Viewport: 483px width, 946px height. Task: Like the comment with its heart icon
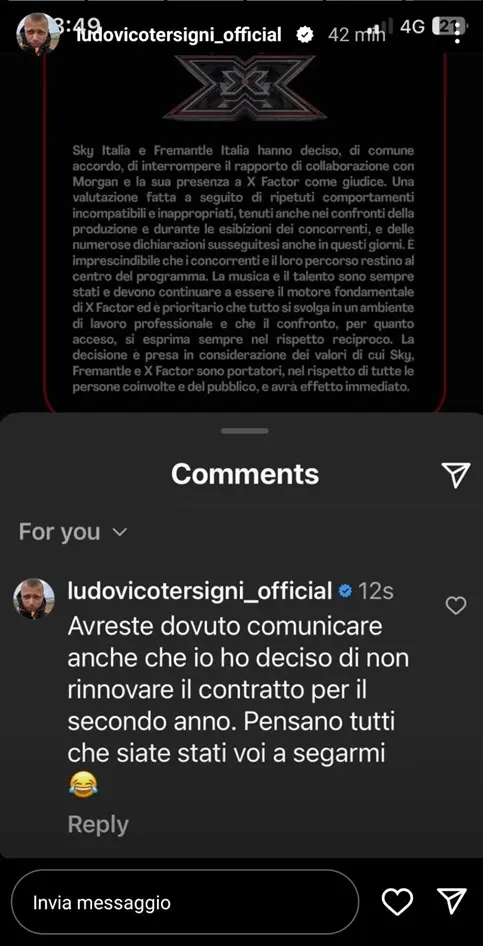[455, 605]
